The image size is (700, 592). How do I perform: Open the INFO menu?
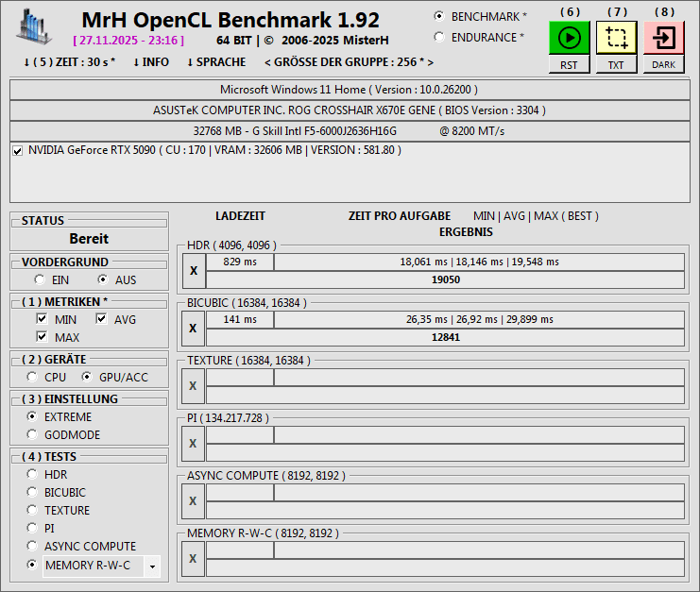pyautogui.click(x=151, y=62)
